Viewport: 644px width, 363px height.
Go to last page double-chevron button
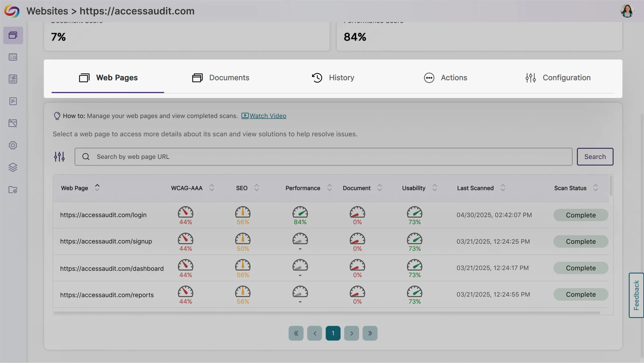coord(370,333)
